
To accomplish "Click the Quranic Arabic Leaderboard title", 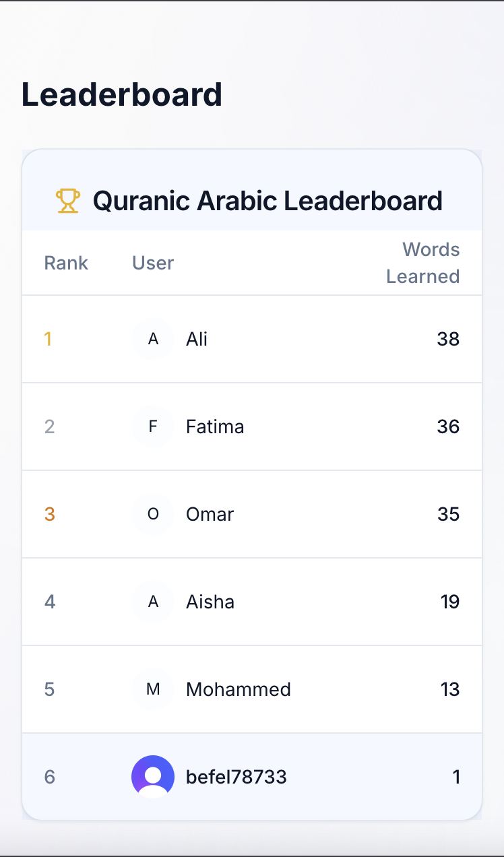I will coord(267,201).
